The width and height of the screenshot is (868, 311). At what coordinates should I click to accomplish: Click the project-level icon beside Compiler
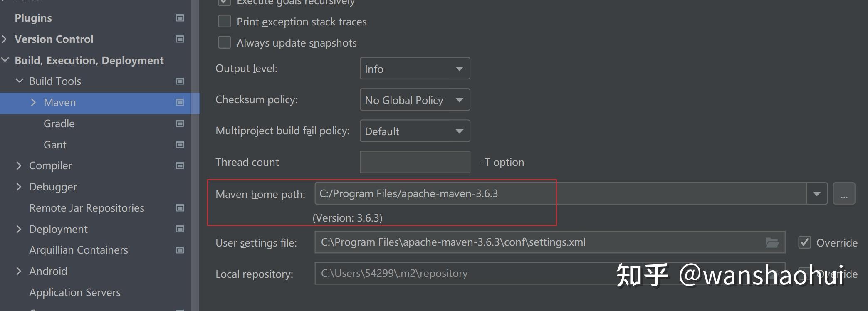coord(180,166)
